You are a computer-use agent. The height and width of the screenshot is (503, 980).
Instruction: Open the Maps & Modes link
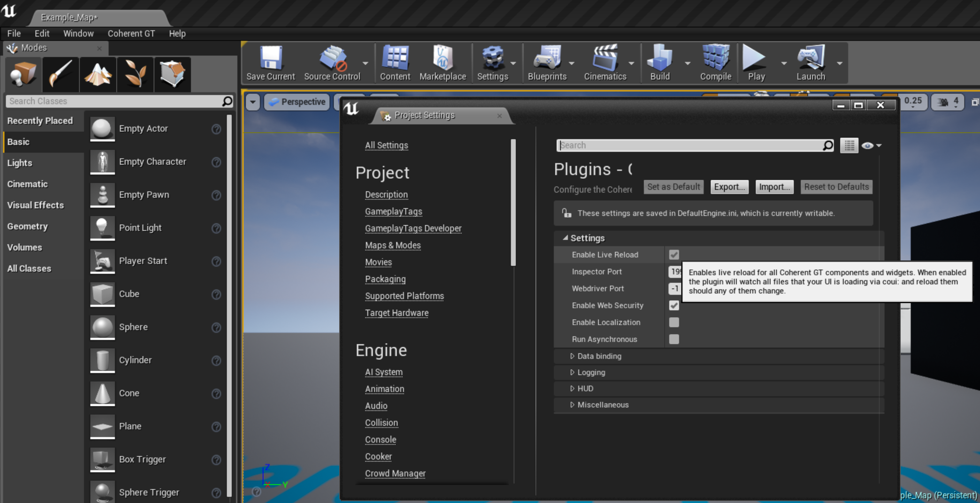pyautogui.click(x=393, y=245)
